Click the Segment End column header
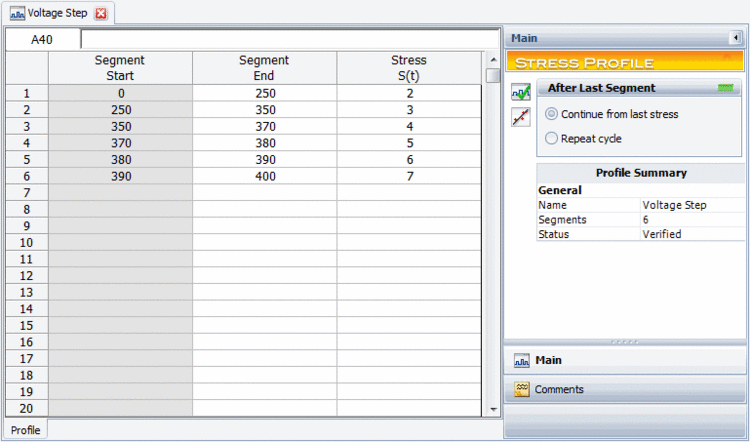Image resolution: width=750 pixels, height=442 pixels. 265,68
